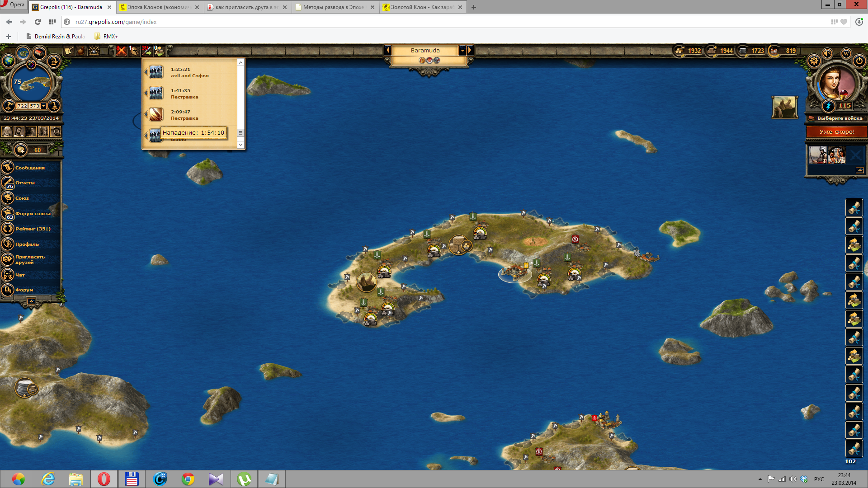The image size is (868, 488).
Task: Click the minimap island view
Action: pyautogui.click(x=31, y=84)
